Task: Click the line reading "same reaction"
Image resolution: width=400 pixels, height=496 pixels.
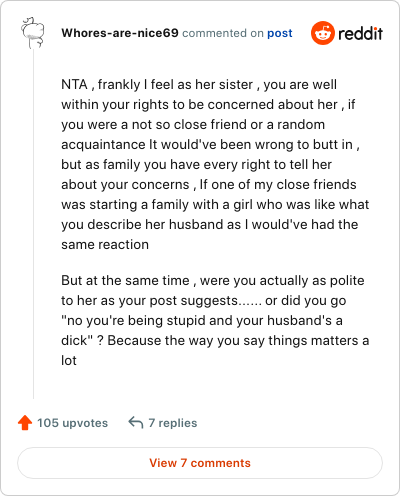Action: [105, 245]
